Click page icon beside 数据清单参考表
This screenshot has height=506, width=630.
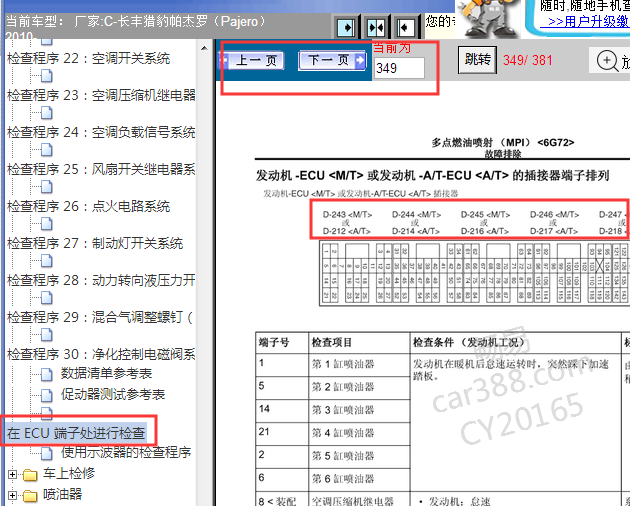point(47,374)
